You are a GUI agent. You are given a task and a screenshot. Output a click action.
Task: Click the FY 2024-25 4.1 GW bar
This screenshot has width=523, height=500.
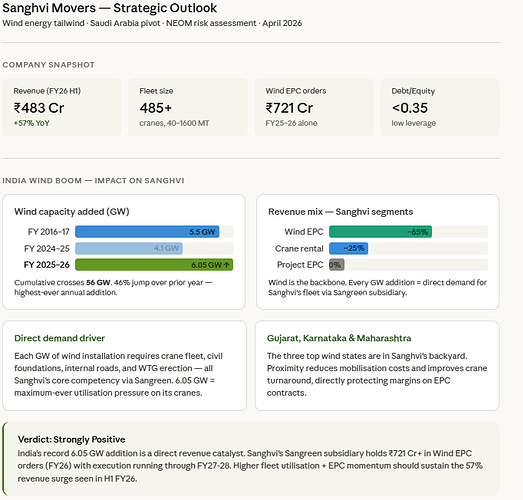pyautogui.click(x=129, y=248)
